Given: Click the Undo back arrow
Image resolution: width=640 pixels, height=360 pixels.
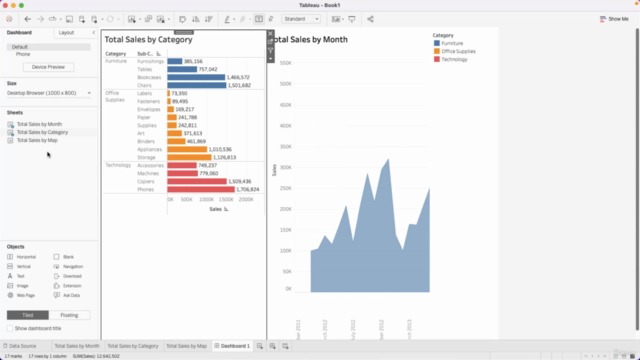Looking at the screenshot, I should (x=27, y=19).
